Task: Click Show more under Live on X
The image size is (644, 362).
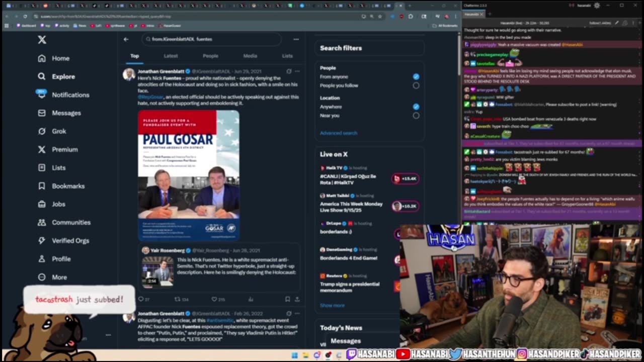Action: pos(332,305)
